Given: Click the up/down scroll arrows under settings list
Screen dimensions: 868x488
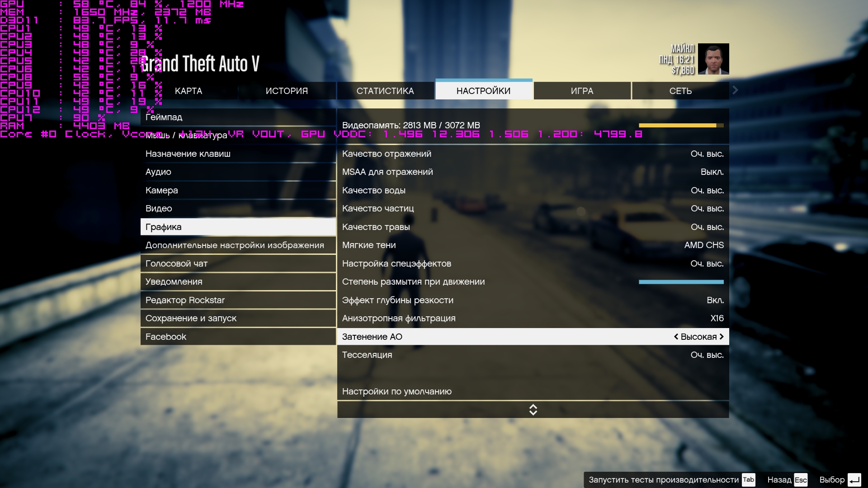Looking at the screenshot, I should (x=533, y=410).
